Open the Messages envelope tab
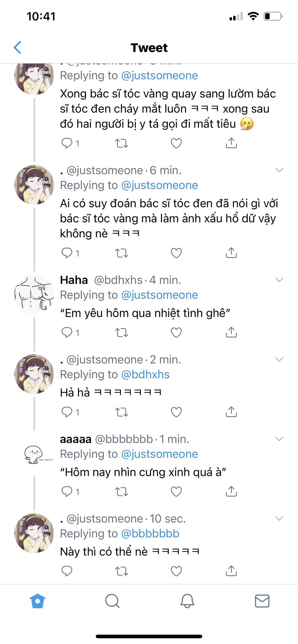The width and height of the screenshot is (298, 644). point(262,601)
